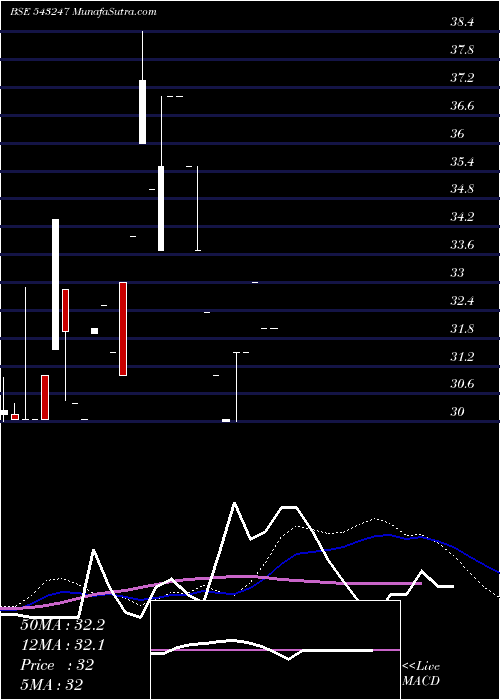Click the 34.2 price axis label

[462, 217]
